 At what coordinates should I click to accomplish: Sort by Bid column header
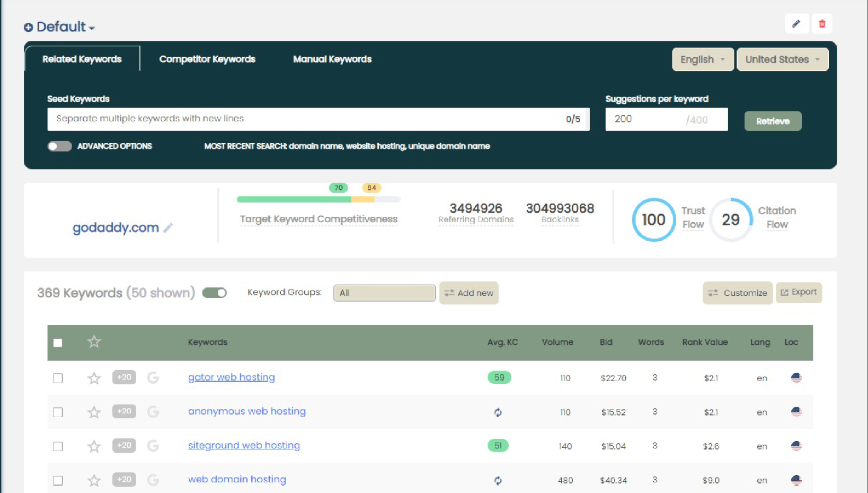(x=606, y=342)
